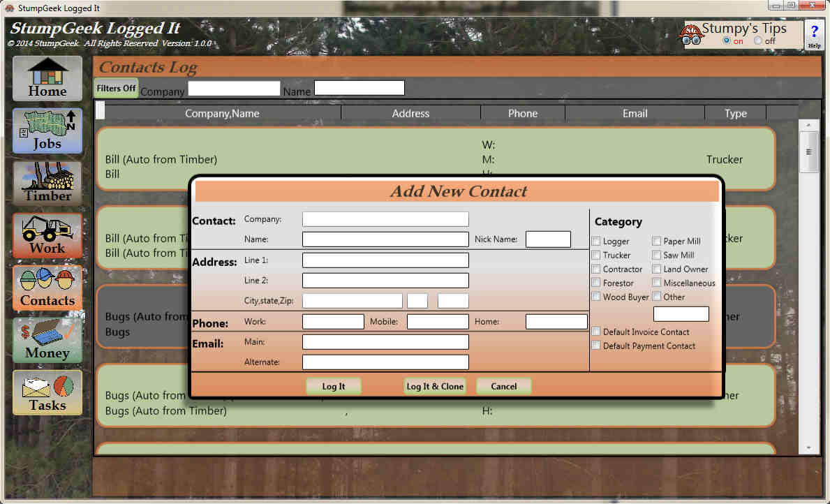
Task: Check the Other category
Action: point(656,297)
